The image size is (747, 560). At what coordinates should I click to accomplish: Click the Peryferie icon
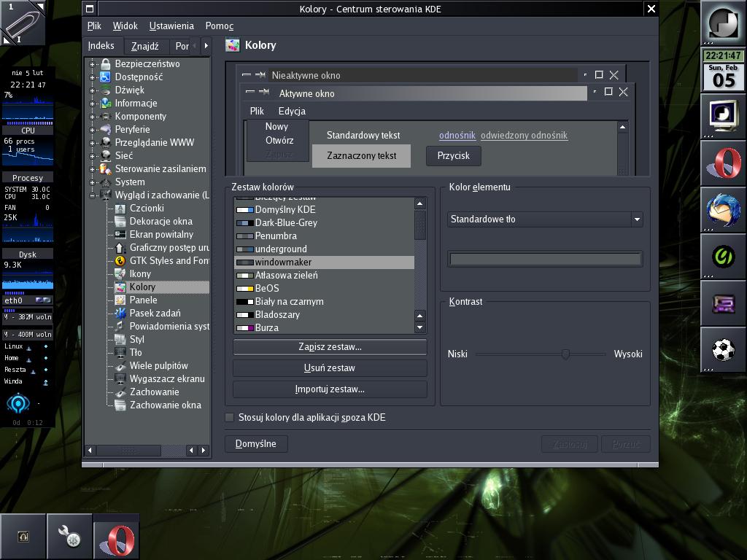pos(106,129)
